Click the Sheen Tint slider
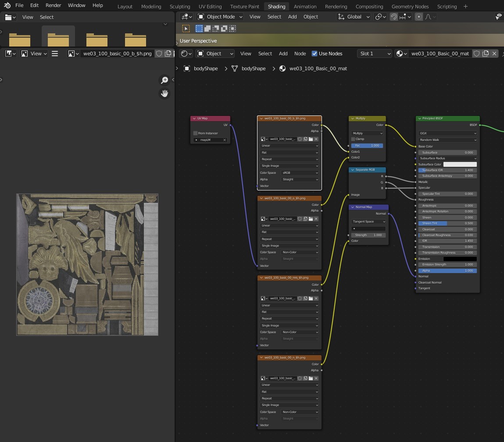The height and width of the screenshot is (442, 504). (447, 223)
